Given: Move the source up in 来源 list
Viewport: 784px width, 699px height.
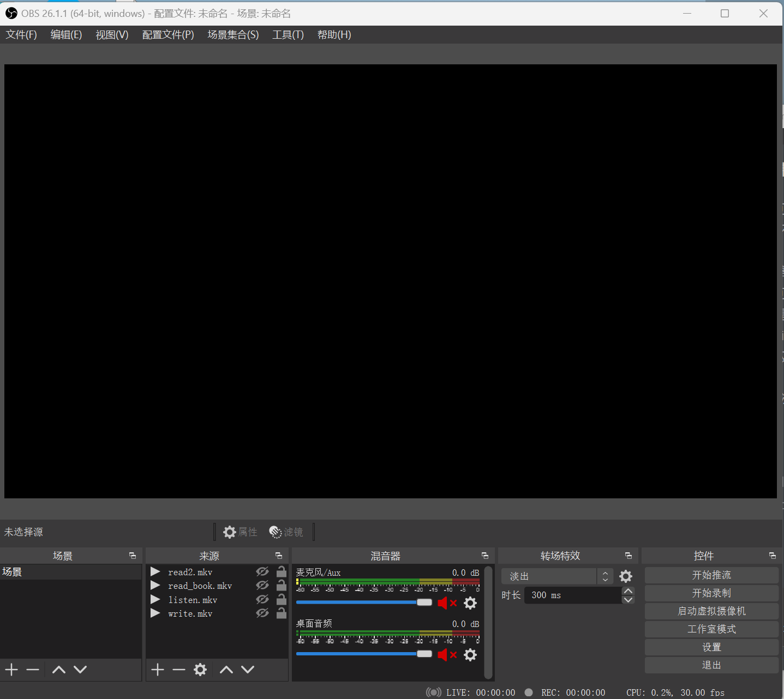Looking at the screenshot, I should pos(226,670).
